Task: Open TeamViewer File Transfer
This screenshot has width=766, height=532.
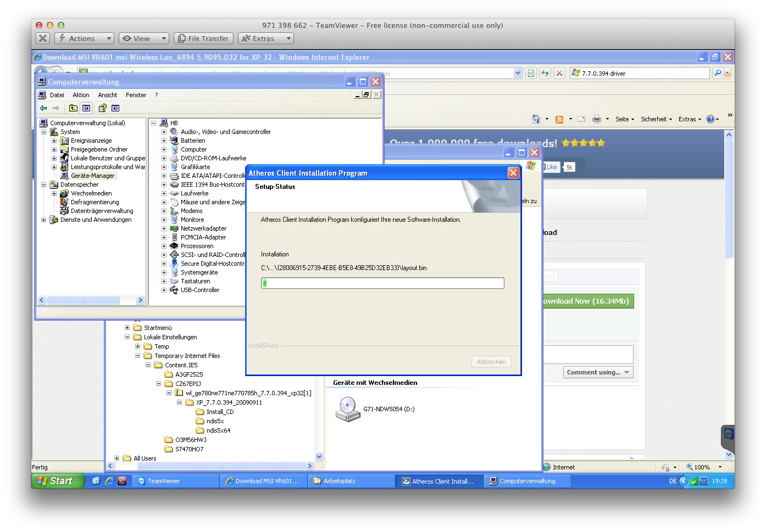Action: point(203,38)
